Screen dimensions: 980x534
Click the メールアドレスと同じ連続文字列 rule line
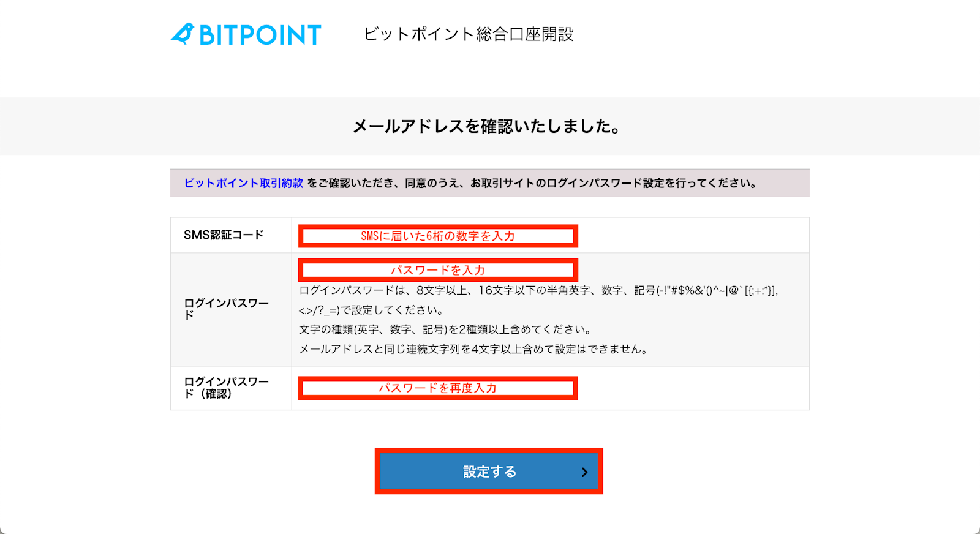pyautogui.click(x=473, y=349)
